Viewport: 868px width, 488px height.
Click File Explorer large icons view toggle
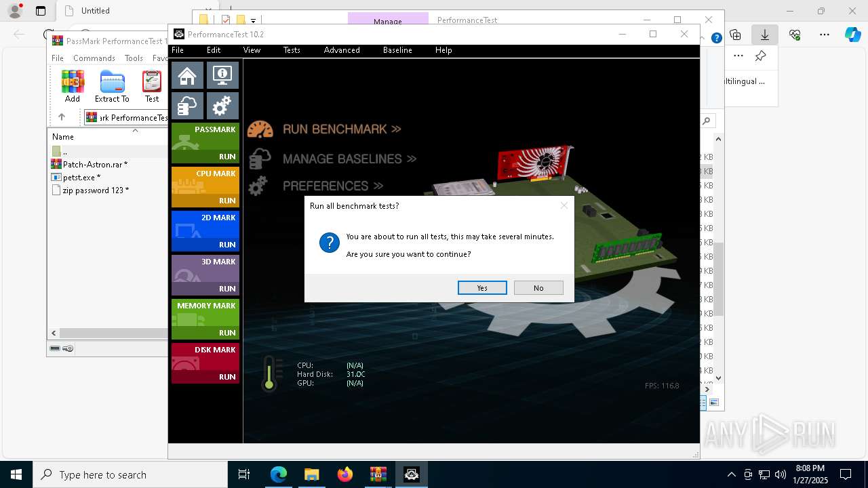click(713, 403)
